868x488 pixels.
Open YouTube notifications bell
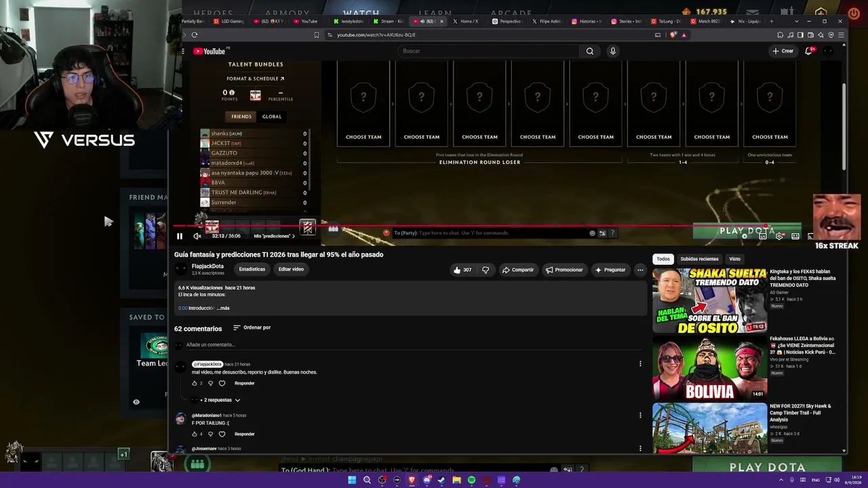point(809,51)
